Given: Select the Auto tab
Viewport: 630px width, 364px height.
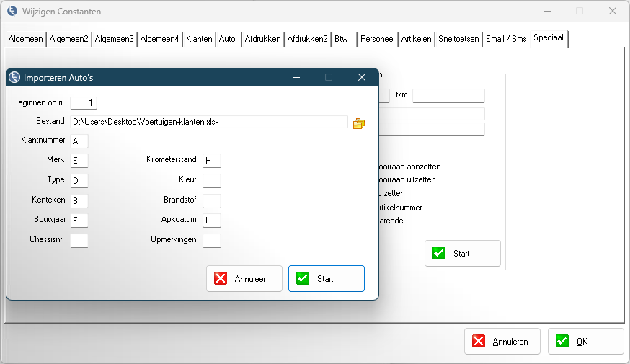Looking at the screenshot, I should [x=227, y=39].
